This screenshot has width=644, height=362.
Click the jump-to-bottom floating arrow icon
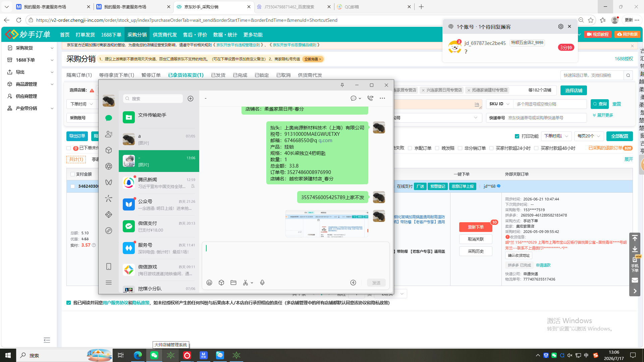[x=635, y=249]
